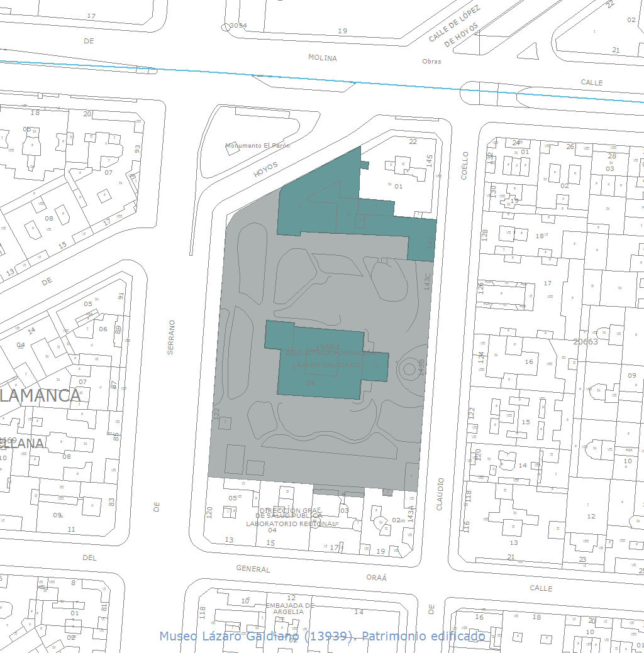The width and height of the screenshot is (644, 653).
Task: Click the CLAUDIO street label
Action: [440, 493]
